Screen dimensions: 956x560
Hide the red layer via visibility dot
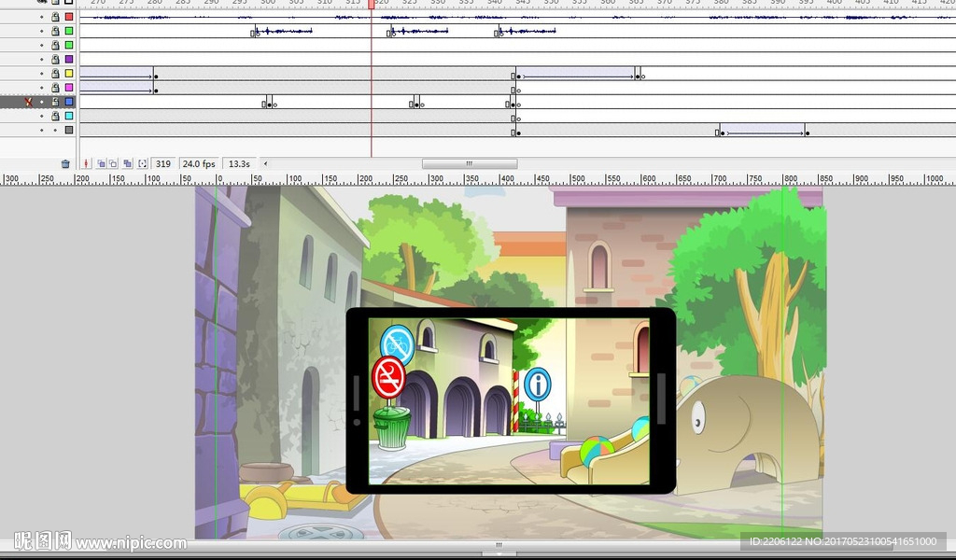(x=41, y=17)
